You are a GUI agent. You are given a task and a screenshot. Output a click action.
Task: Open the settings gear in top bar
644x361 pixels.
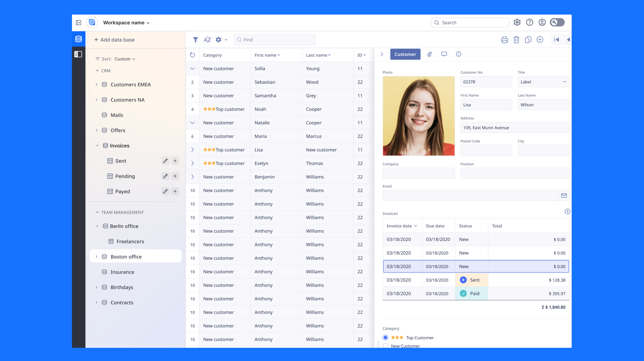click(x=517, y=22)
